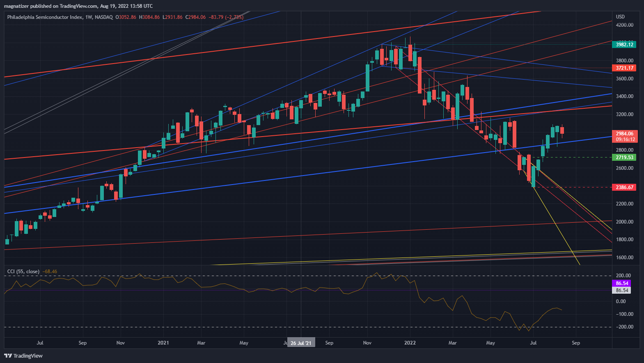Click the 200.00 CCI axis tick
The image size is (644, 363).
coord(623,276)
